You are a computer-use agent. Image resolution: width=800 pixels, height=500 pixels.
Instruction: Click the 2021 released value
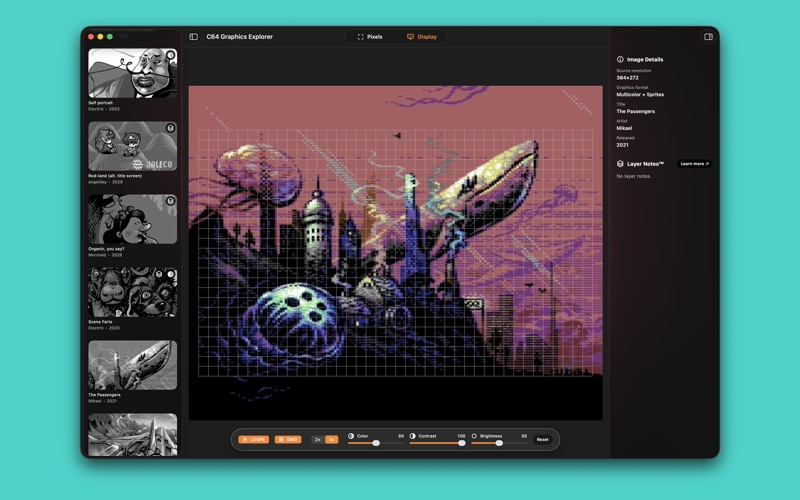click(x=622, y=145)
